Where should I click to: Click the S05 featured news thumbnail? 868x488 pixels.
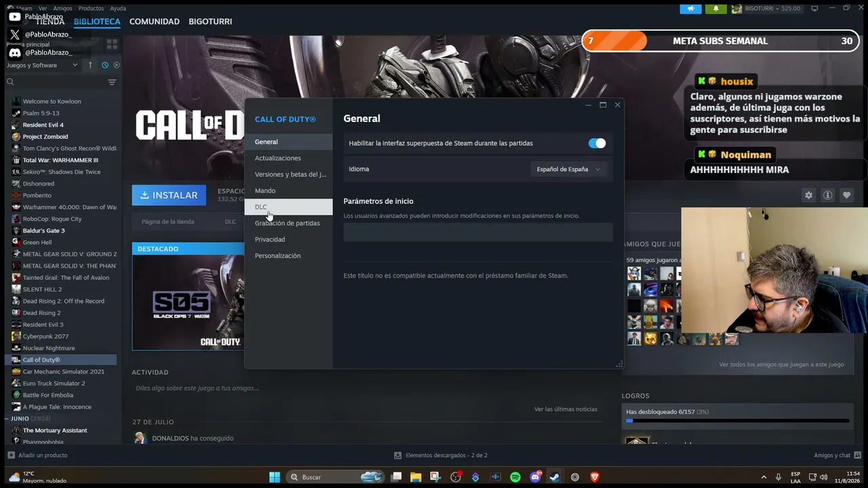point(188,302)
